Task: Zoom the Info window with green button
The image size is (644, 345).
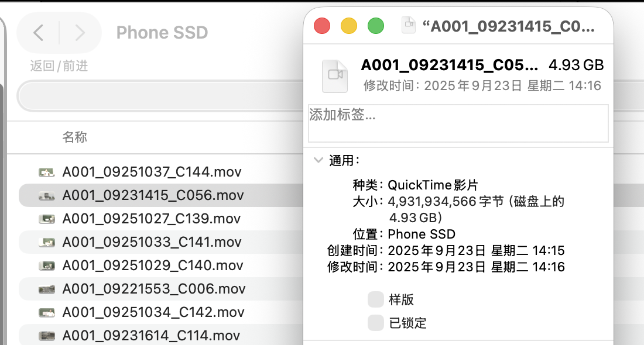Action: [375, 26]
